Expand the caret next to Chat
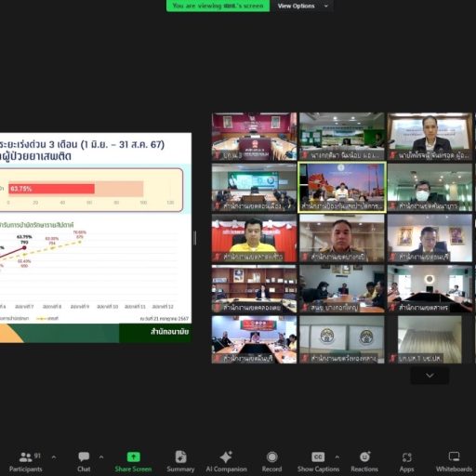The image size is (476, 476). 101,457
